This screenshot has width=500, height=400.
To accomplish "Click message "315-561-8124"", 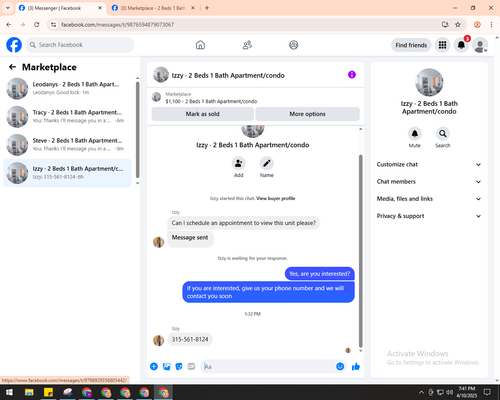I will pos(190,339).
